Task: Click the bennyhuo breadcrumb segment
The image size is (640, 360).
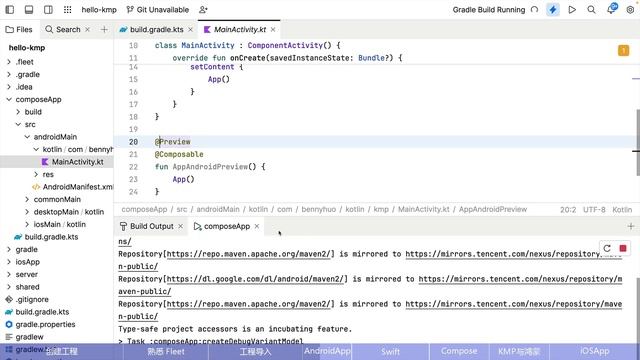Action: point(318,209)
